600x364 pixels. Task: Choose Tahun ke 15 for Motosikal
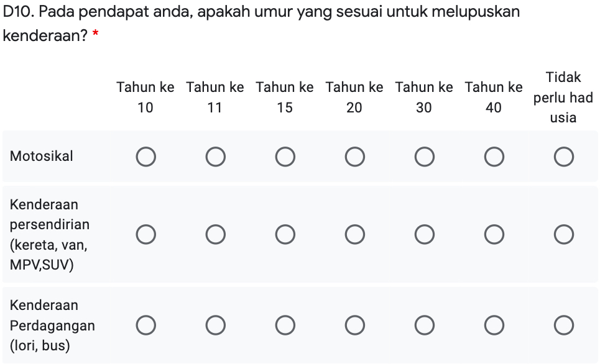click(x=285, y=157)
